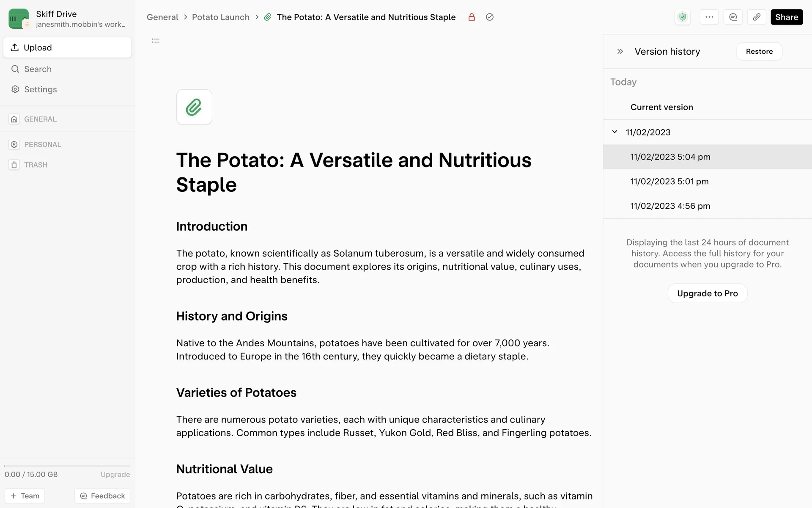Click the storage usage progress bar
Screen dimensions: 812x508
tap(67, 466)
